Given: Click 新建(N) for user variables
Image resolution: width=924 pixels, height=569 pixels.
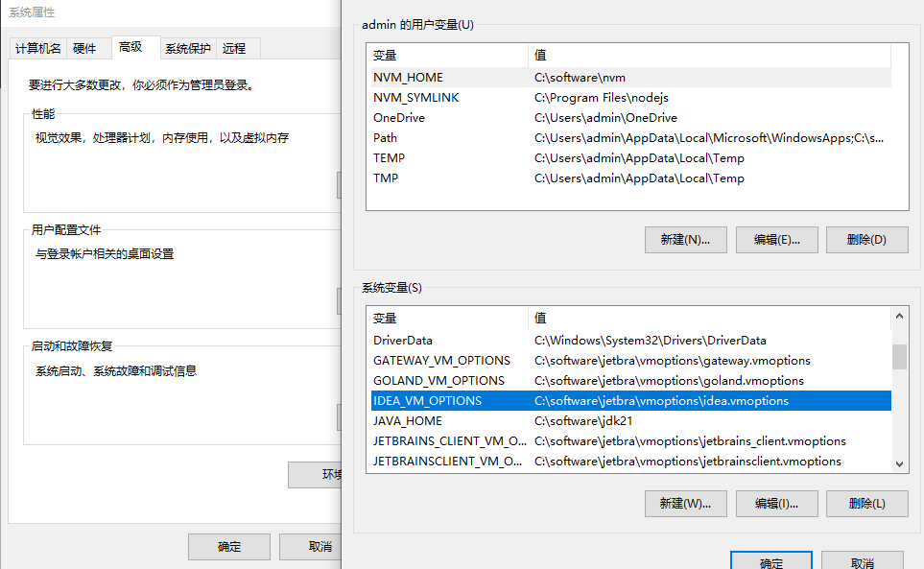Looking at the screenshot, I should click(x=685, y=240).
